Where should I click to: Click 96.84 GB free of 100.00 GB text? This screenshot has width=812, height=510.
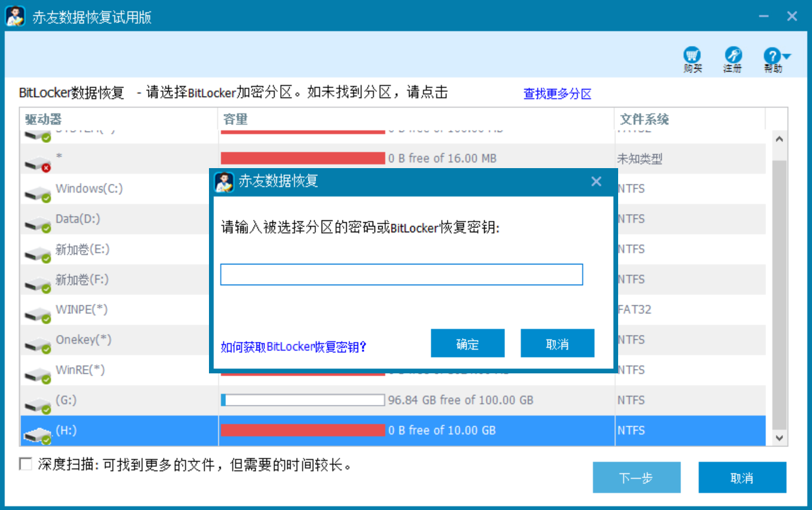click(x=461, y=400)
